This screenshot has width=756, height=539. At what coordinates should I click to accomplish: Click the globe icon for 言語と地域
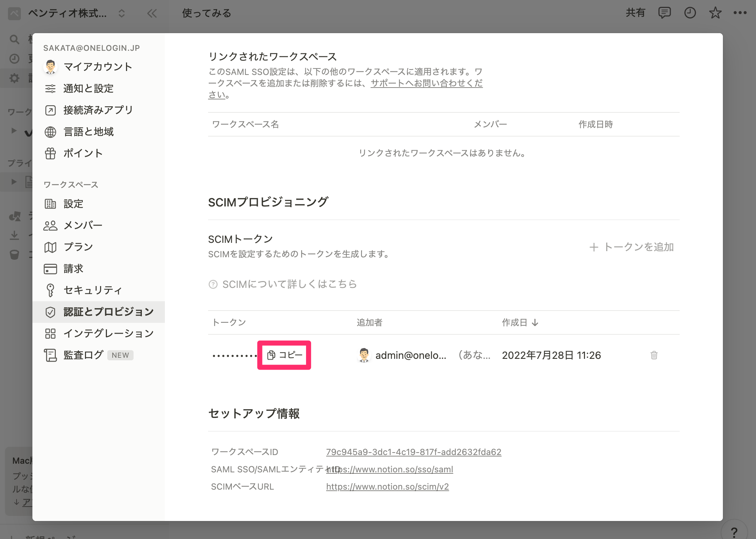click(x=50, y=132)
